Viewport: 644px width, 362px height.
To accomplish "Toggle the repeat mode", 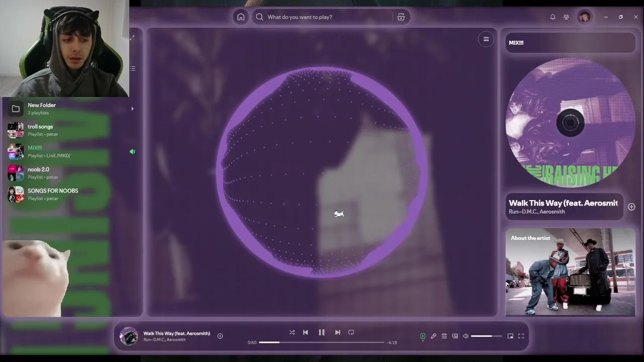I will [351, 332].
